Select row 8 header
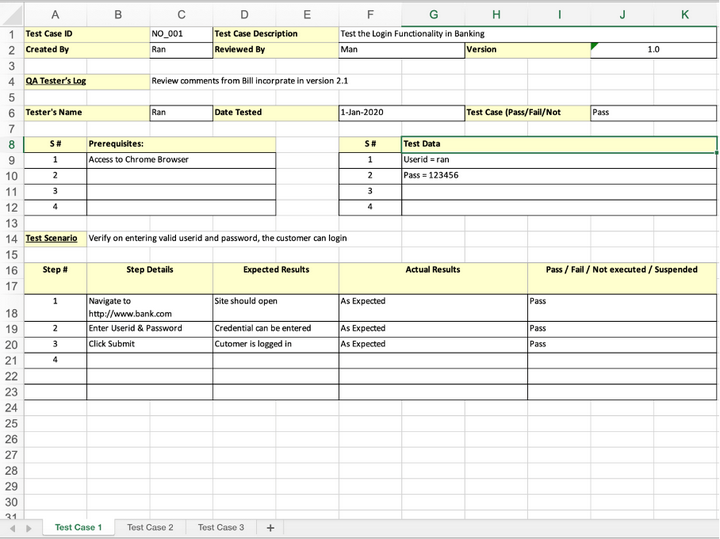This screenshot has width=720, height=539. tap(11, 145)
